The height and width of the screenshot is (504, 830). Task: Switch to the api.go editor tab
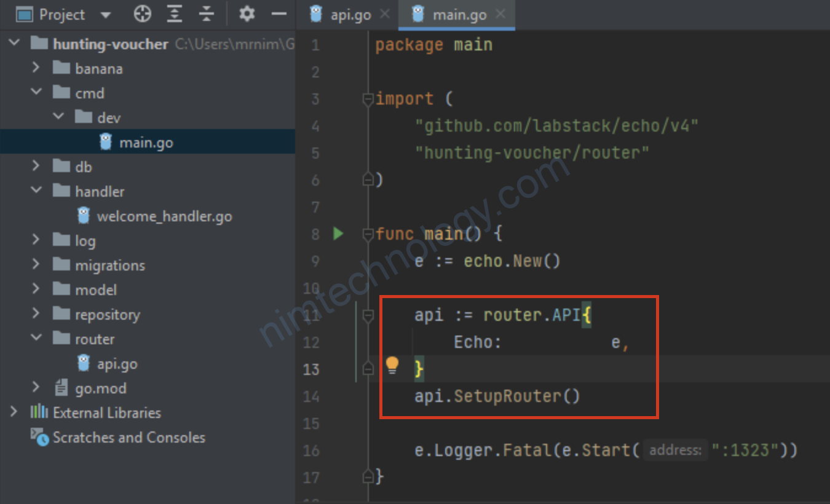350,15
